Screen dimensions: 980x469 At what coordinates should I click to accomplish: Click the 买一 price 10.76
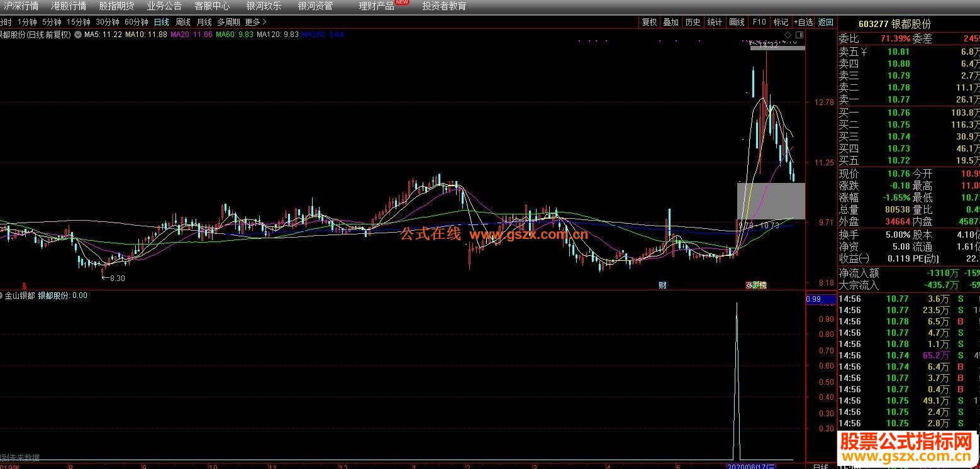click(898, 113)
